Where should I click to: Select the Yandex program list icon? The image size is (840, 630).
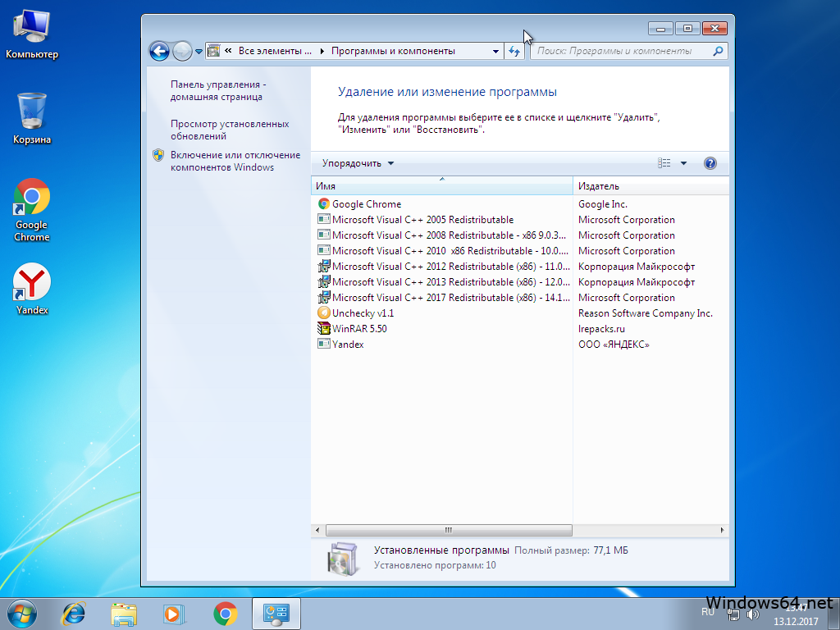pyautogui.click(x=323, y=344)
